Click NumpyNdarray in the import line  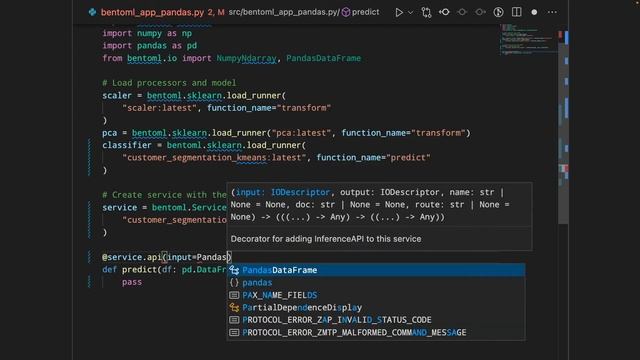[247, 58]
